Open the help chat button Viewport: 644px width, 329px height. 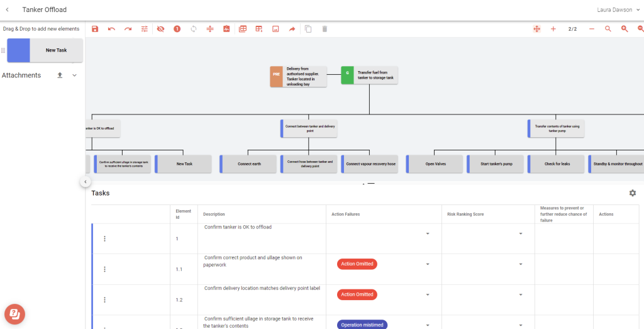pos(14,313)
